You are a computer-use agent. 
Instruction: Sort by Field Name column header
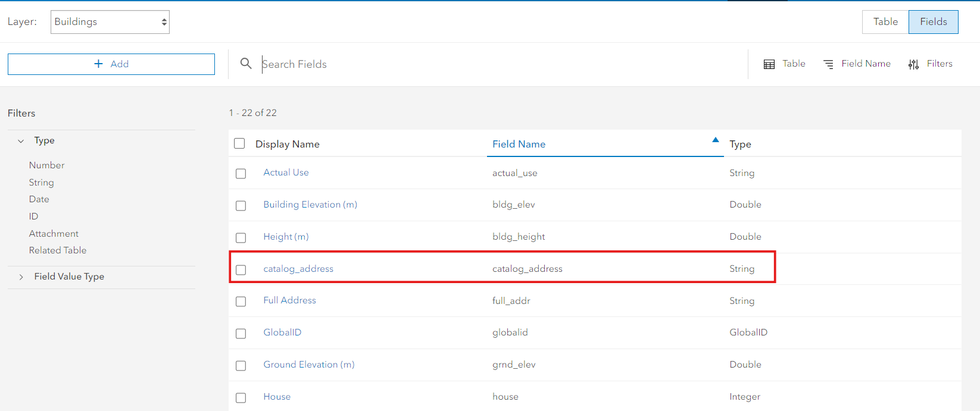click(x=519, y=144)
